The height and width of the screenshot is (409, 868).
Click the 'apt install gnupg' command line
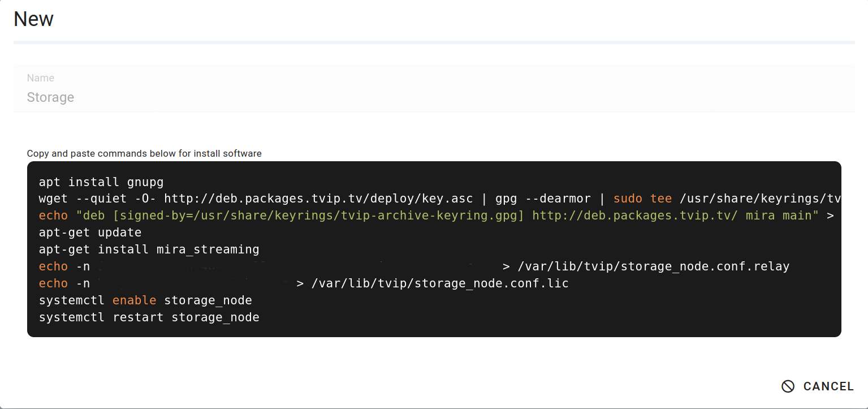pyautogui.click(x=101, y=182)
